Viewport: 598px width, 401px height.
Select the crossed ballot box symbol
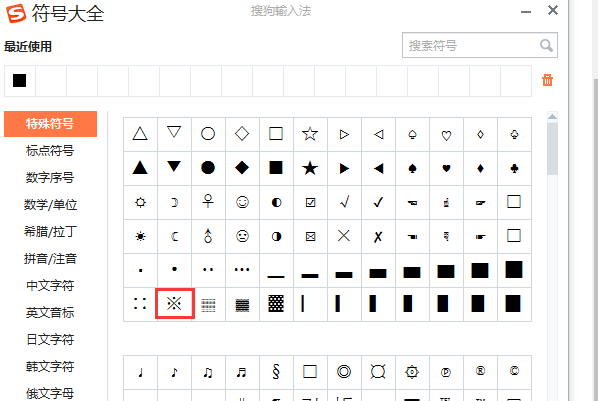(310, 237)
